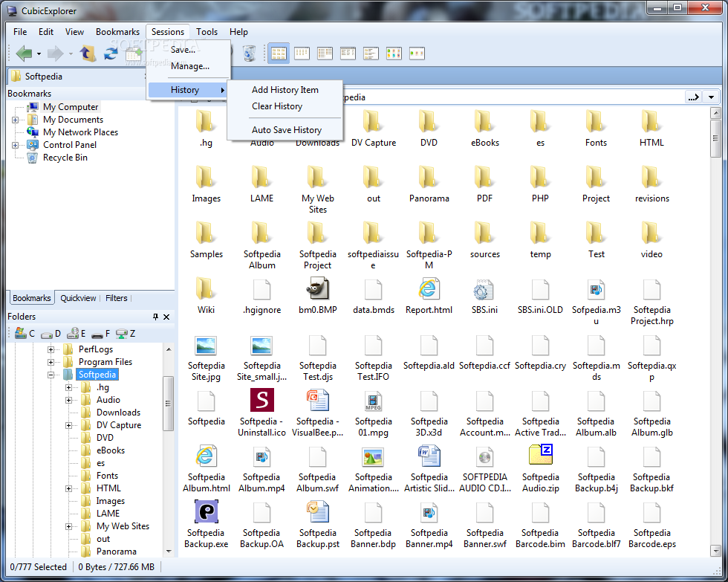The height and width of the screenshot is (582, 728).
Task: Open the DV Capture folder icon
Action: [x=373, y=122]
